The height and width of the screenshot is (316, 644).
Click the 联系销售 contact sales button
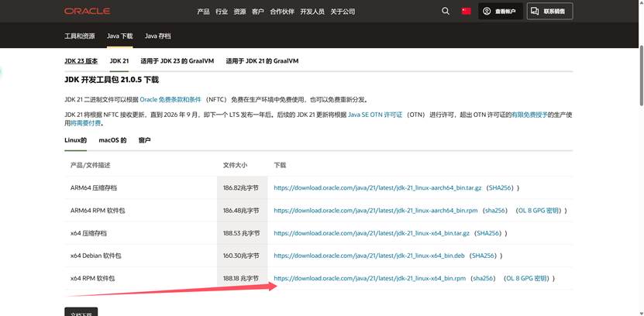(549, 11)
